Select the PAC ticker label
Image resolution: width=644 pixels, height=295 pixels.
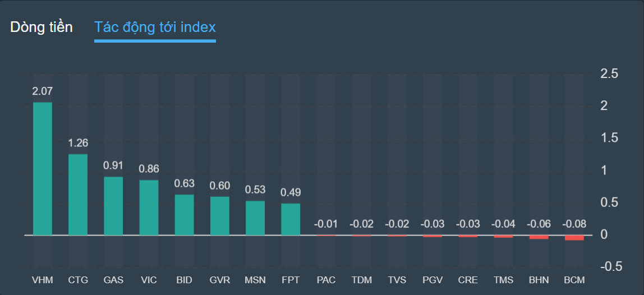coord(326,280)
